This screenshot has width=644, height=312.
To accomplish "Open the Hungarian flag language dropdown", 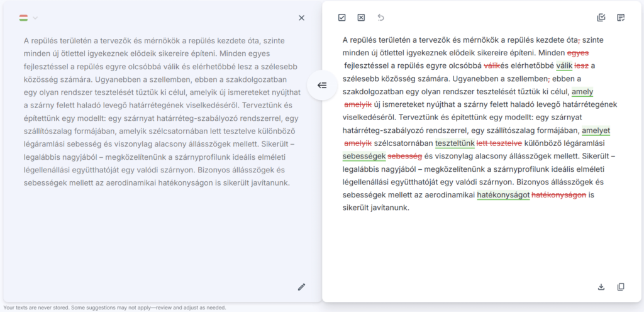I will pyautogui.click(x=24, y=18).
